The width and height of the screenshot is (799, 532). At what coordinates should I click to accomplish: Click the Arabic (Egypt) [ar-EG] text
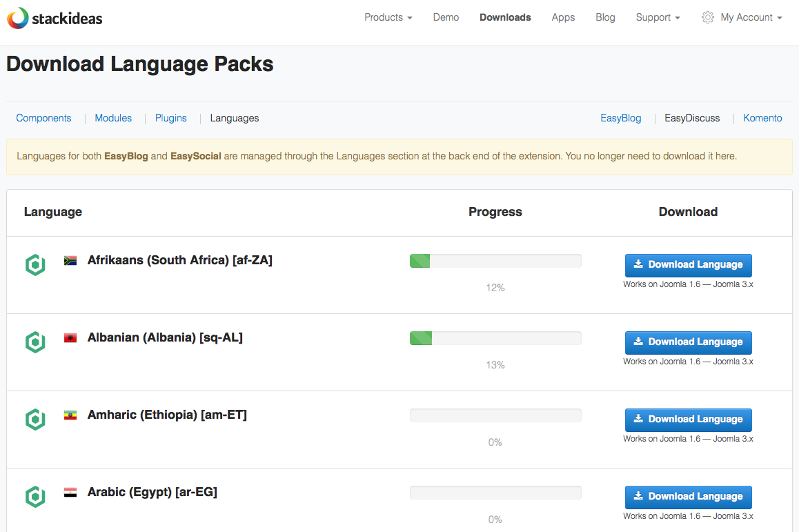click(x=152, y=492)
